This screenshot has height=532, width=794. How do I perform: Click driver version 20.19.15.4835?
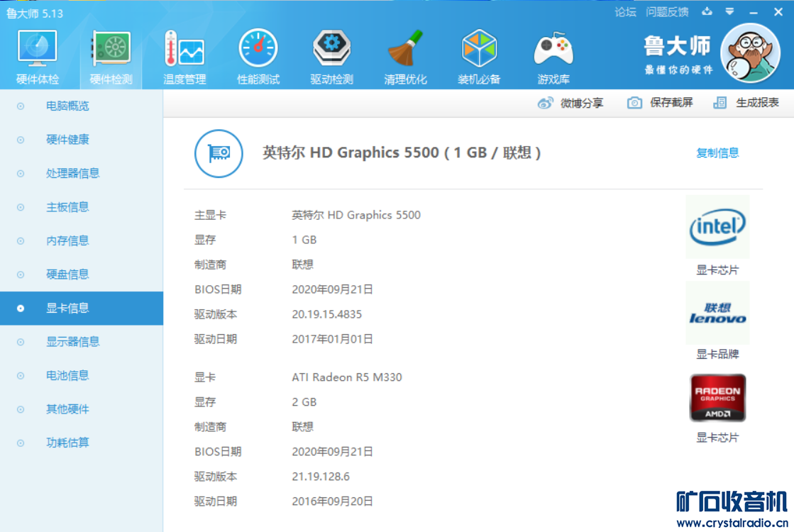[x=326, y=314]
